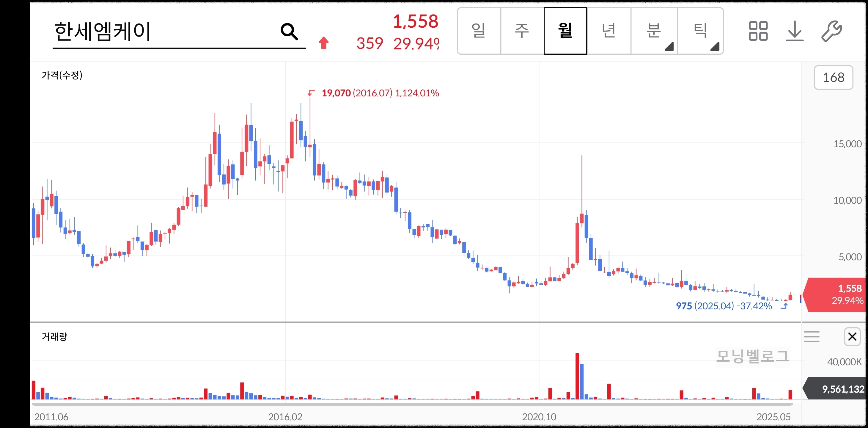Open volume panel hamburger menu
Image resolution: width=868 pixels, height=428 pixels.
click(x=812, y=337)
